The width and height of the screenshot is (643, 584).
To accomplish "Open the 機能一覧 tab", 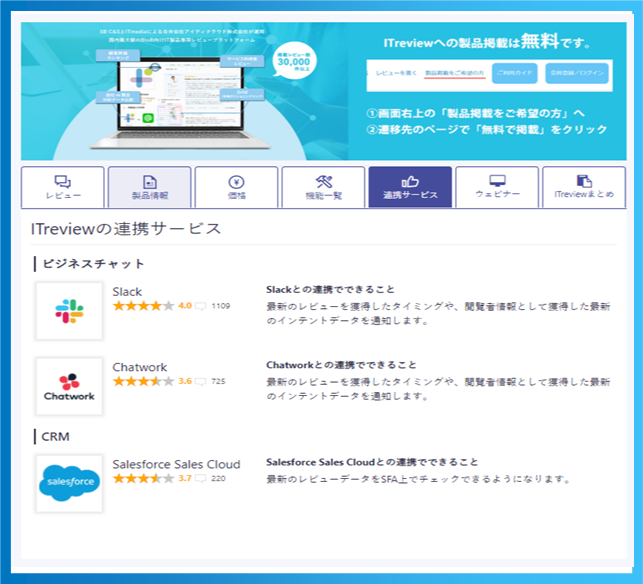I will [324, 187].
